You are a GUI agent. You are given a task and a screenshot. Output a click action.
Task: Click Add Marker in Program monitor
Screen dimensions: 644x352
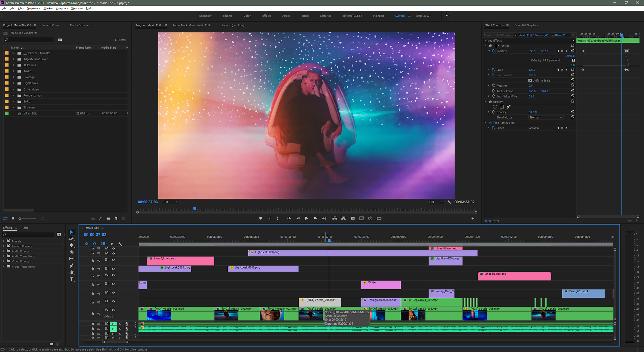[x=260, y=218]
